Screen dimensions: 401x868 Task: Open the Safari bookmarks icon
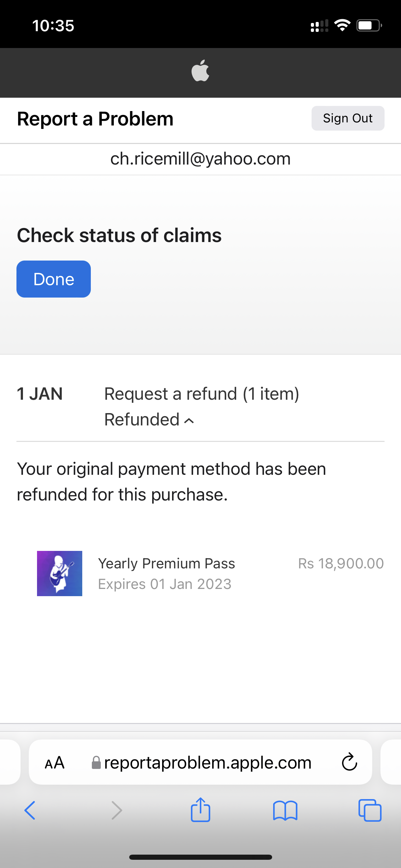tap(285, 810)
